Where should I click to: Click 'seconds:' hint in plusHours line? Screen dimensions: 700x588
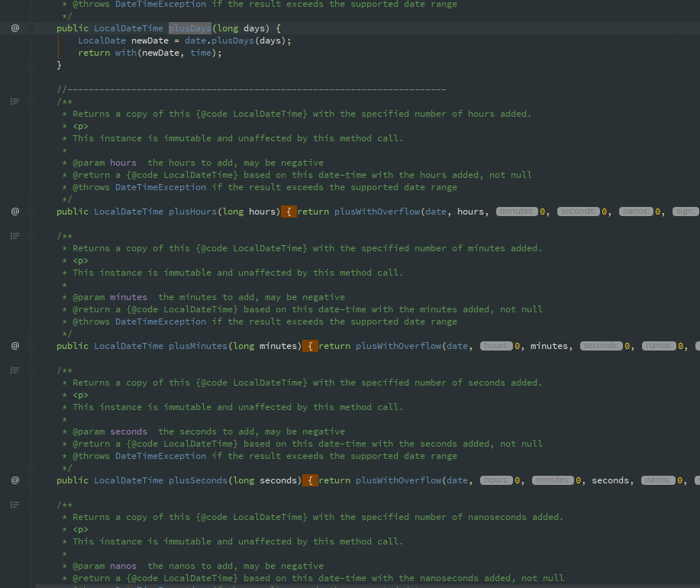(578, 212)
